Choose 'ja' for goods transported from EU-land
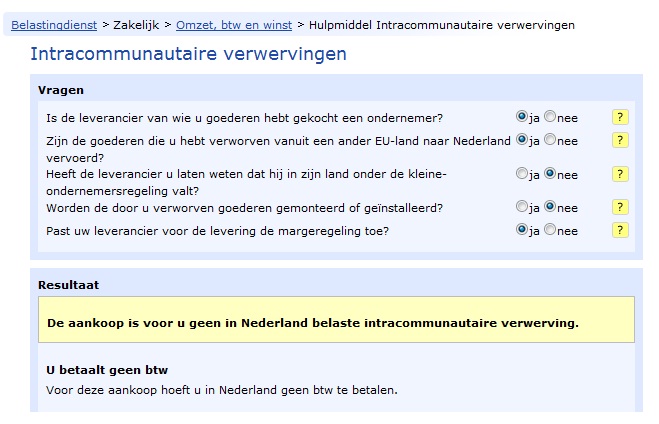Image resolution: width=659 pixels, height=424 pixels. [x=522, y=139]
